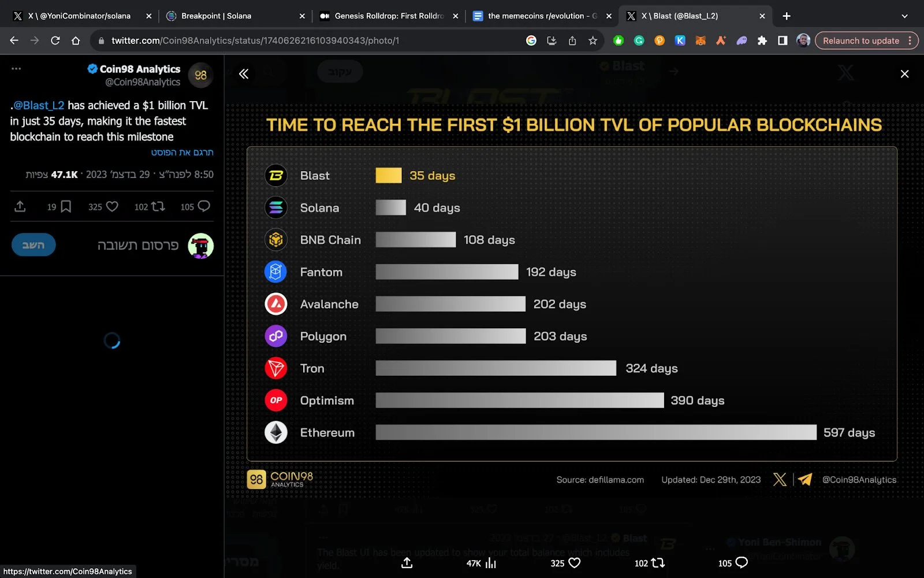The width and height of the screenshot is (924, 578).
Task: Click the share icon in the sidebar
Action: [20, 206]
